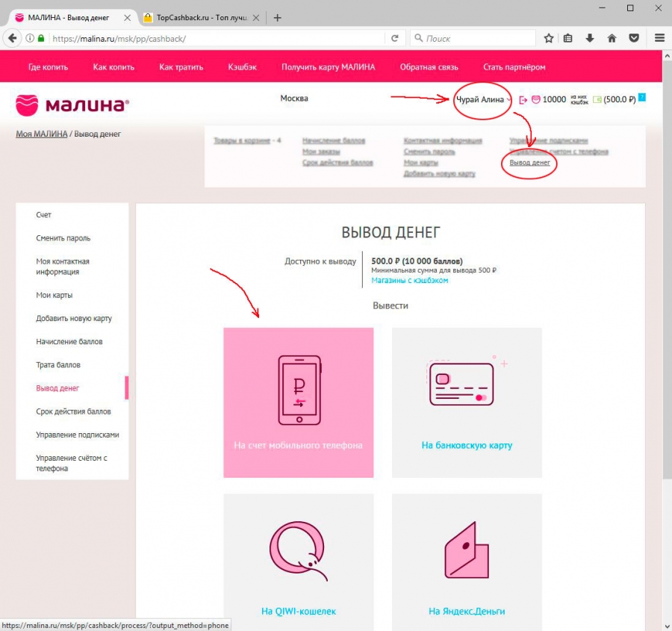Click Вывод денег in the account dropdown menu

529,163
